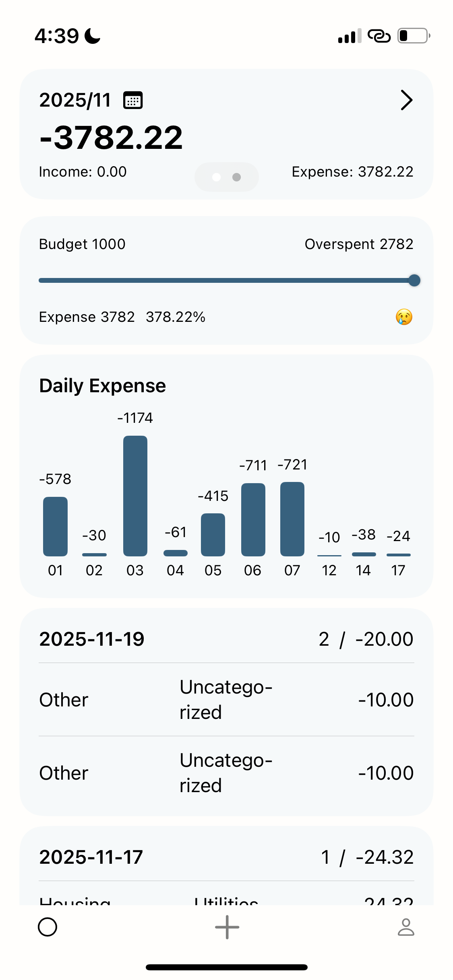Select the day 03 expense bar
The width and height of the screenshot is (453, 980).
[x=135, y=496]
